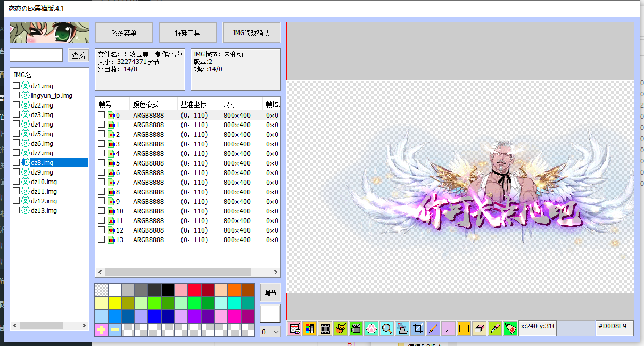This screenshot has width=644, height=346.
Task: Click the IMG修改确认 confirm button
Action: pos(251,32)
